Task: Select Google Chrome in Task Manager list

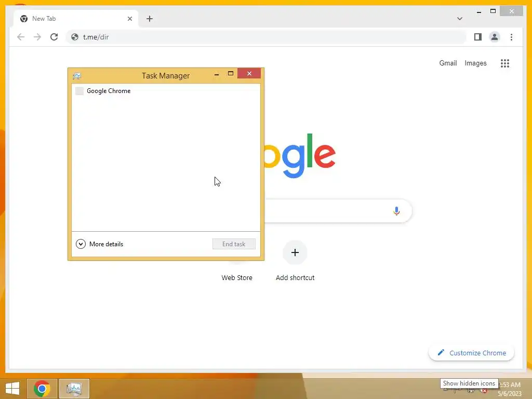Action: (166, 91)
